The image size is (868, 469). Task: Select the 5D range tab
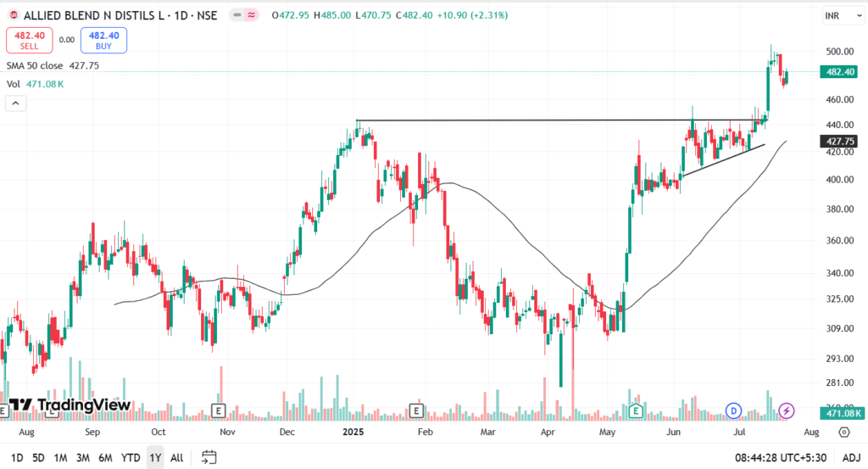tap(38, 458)
